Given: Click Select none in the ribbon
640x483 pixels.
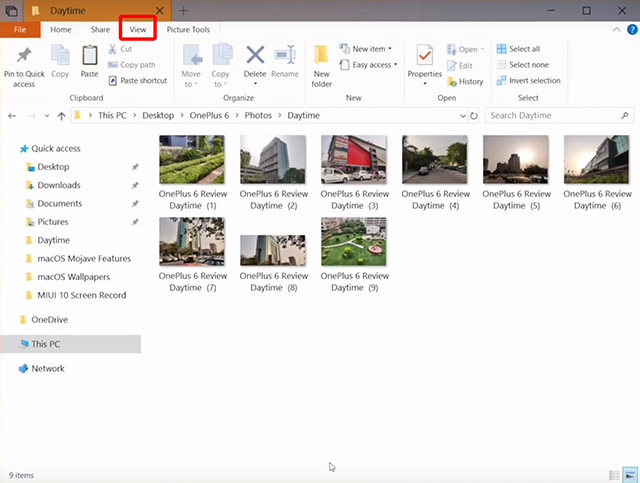Looking at the screenshot, I should [523, 65].
